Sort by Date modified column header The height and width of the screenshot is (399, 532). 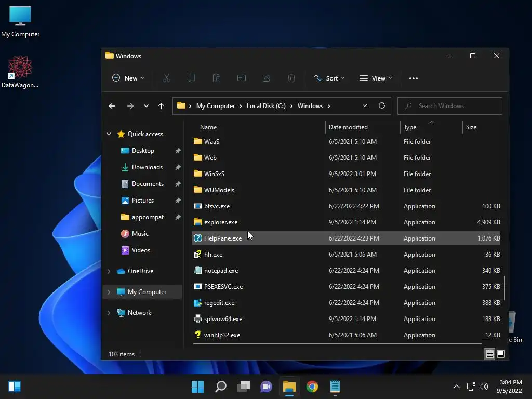pyautogui.click(x=348, y=127)
